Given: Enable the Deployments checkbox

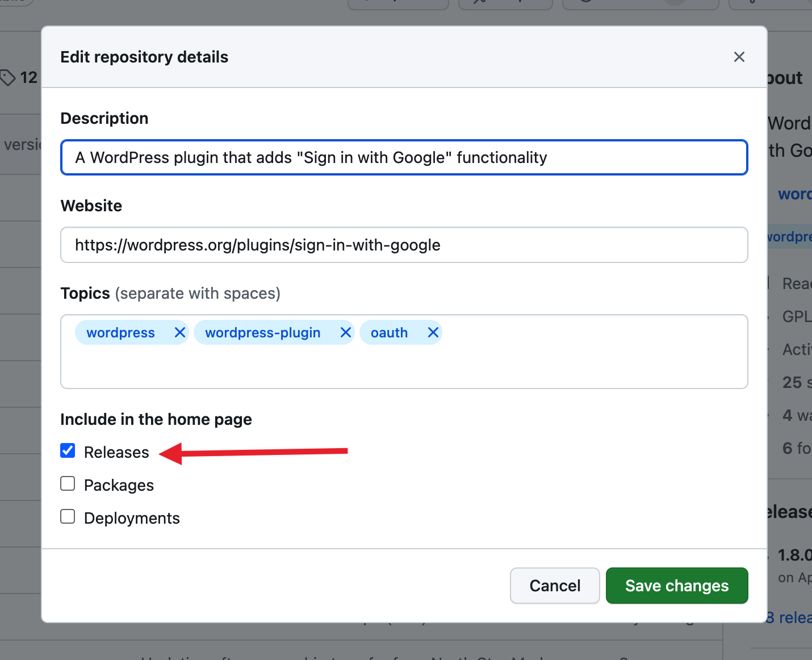Looking at the screenshot, I should coord(68,517).
